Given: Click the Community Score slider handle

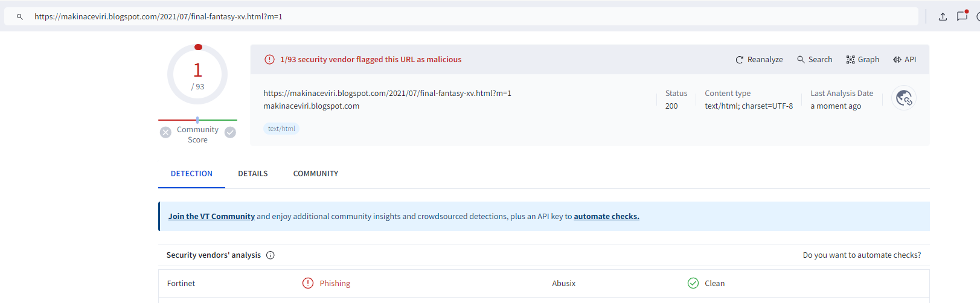Looking at the screenshot, I should [x=197, y=120].
